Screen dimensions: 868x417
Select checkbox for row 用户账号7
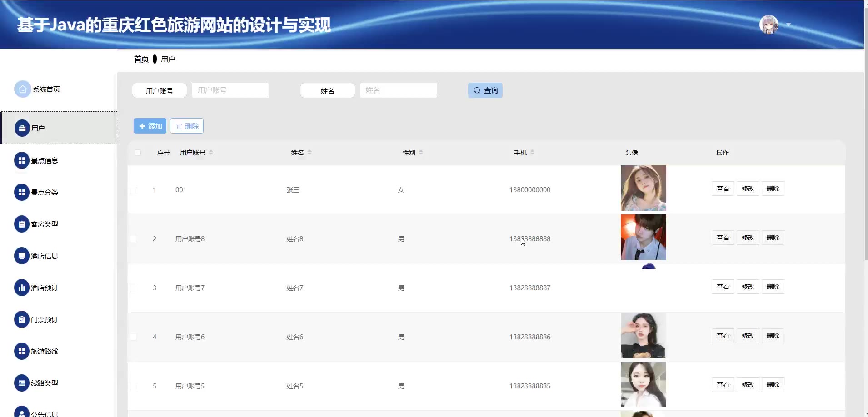[x=133, y=288]
